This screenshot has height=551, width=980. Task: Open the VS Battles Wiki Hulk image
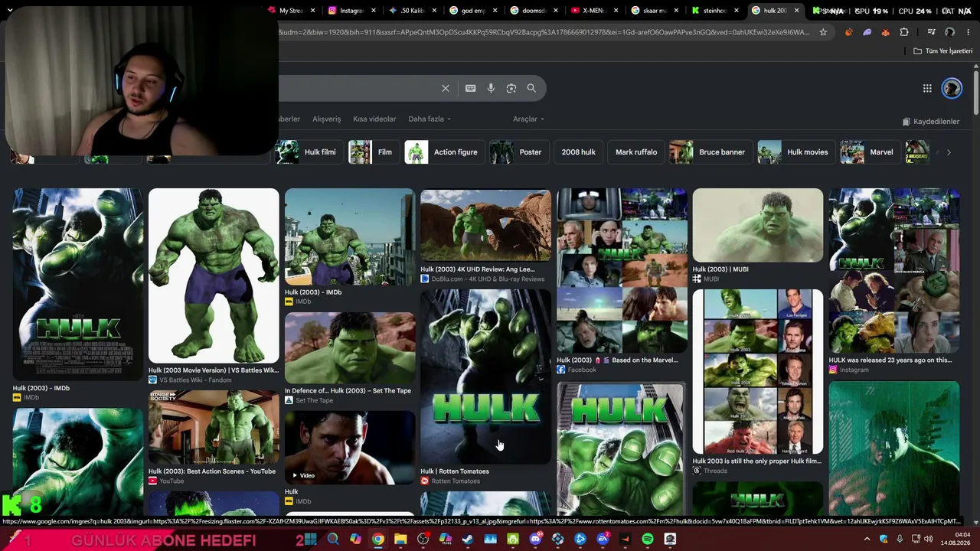pos(214,275)
